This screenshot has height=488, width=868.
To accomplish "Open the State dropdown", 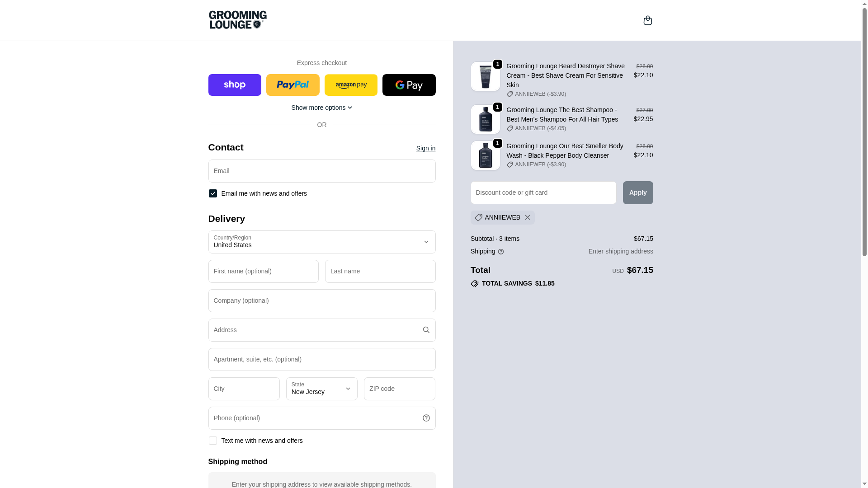I will [321, 389].
